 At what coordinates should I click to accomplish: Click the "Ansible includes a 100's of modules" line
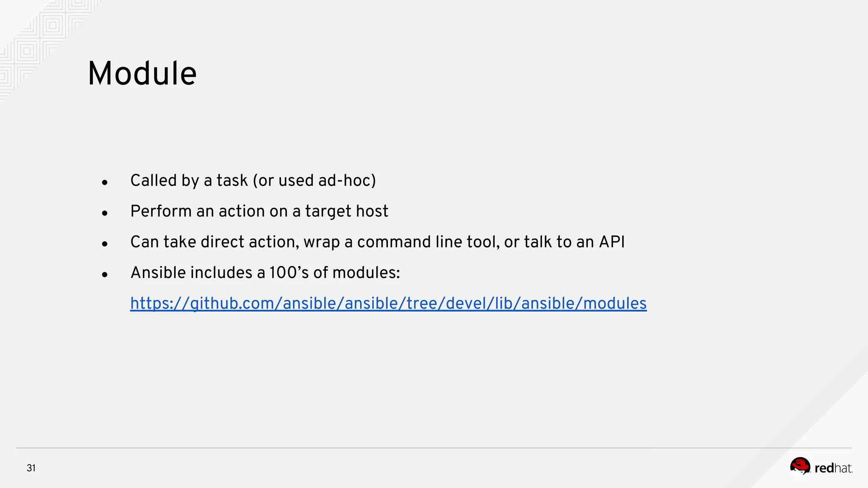[x=265, y=273]
